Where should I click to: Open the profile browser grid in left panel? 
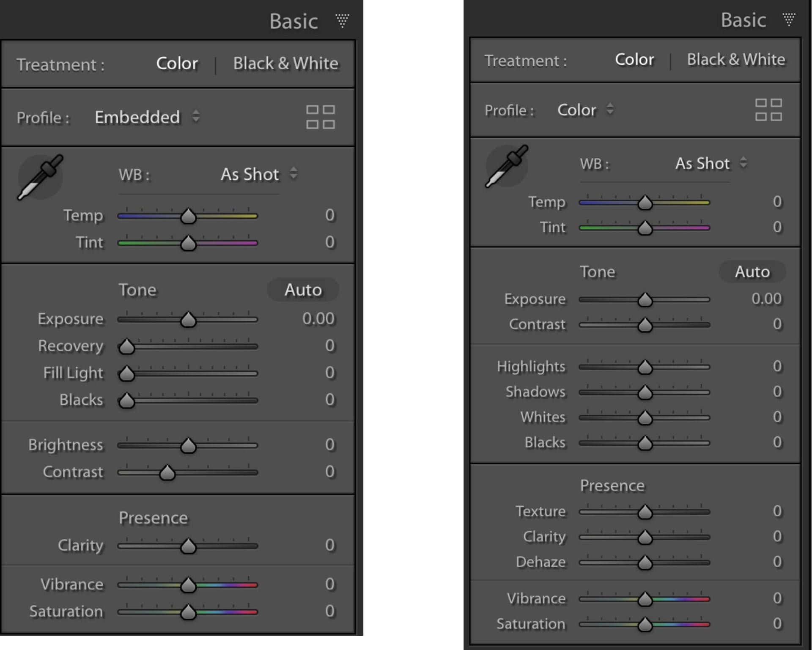[321, 117]
